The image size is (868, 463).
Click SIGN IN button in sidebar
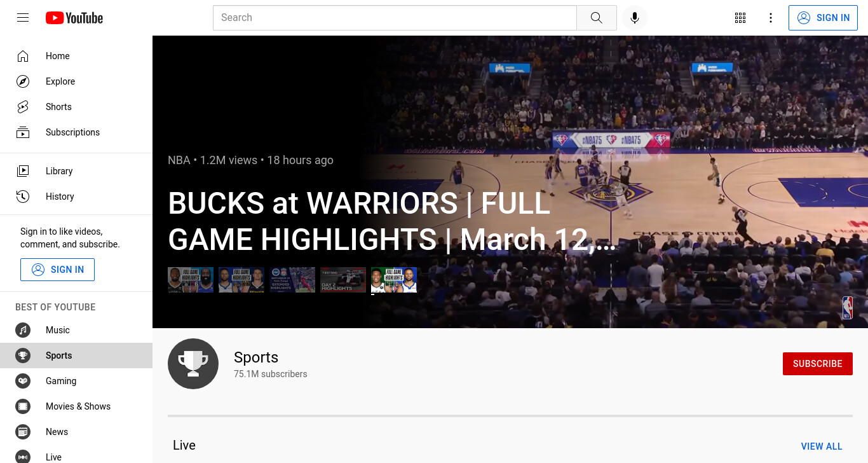[x=57, y=270]
